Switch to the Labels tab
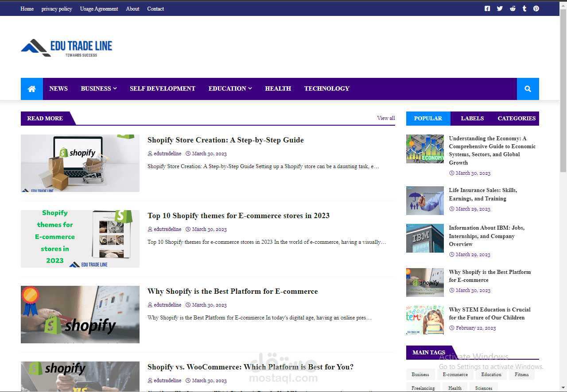 click(472, 119)
